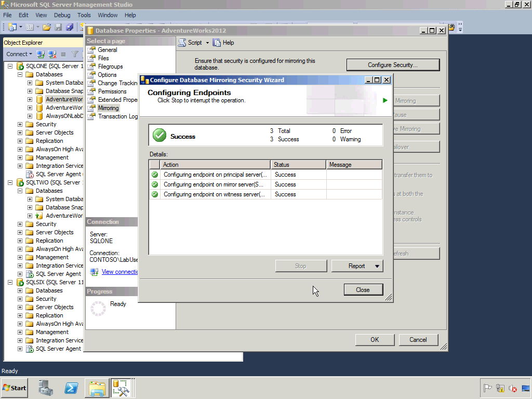Click the SQLSIX server icon in the tree
Screen dimensions: 532x399
(x=20, y=282)
